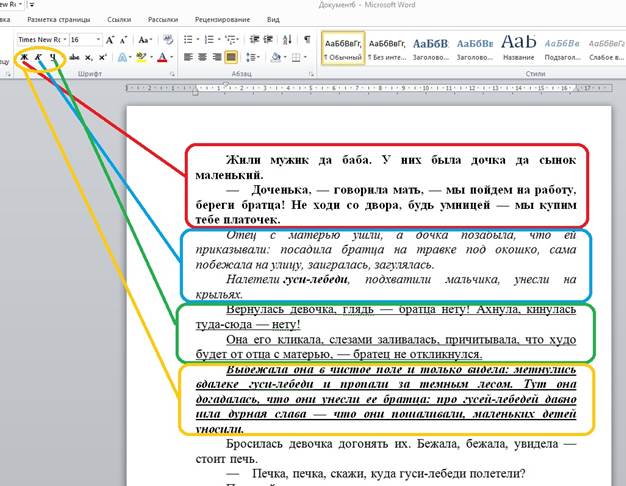Viewport: 626px width, 486px height.
Task: Apply the Подзаголовок style
Action: pos(562,48)
